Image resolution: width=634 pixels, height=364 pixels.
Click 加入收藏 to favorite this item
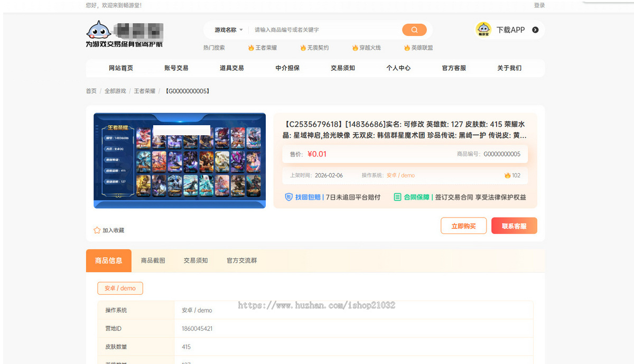click(x=109, y=230)
